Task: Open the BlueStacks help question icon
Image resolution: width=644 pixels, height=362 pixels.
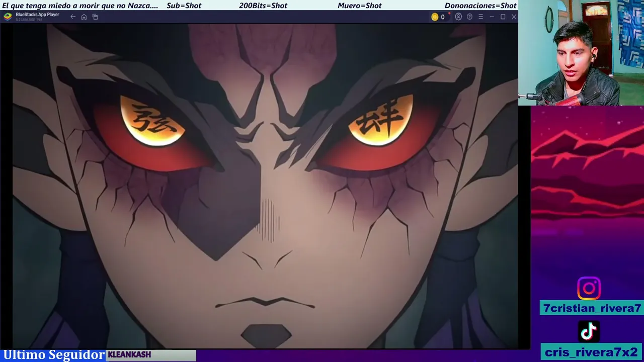Action: click(469, 17)
